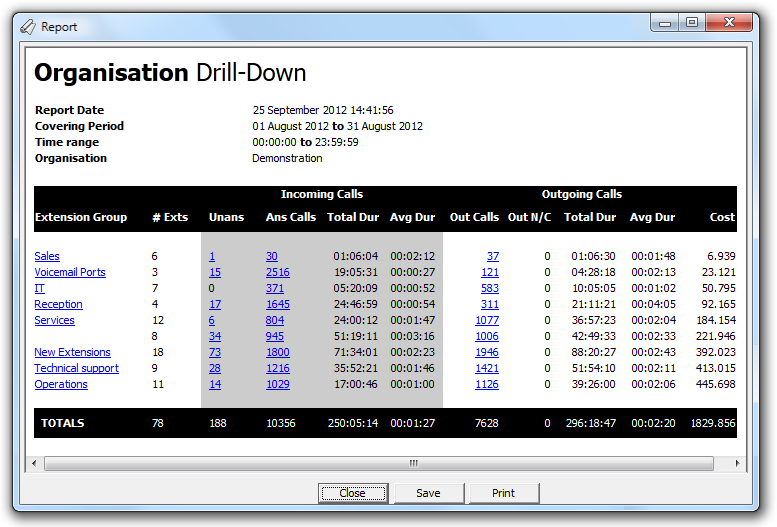Image resolution: width=777 pixels, height=527 pixels.
Task: Open the New Extensions group link
Action: 72,352
